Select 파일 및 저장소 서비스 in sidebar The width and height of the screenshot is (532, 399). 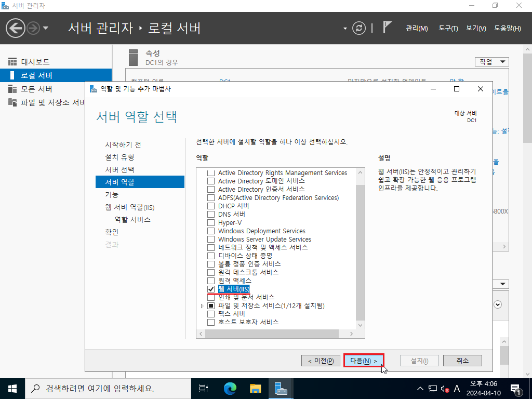pos(43,102)
